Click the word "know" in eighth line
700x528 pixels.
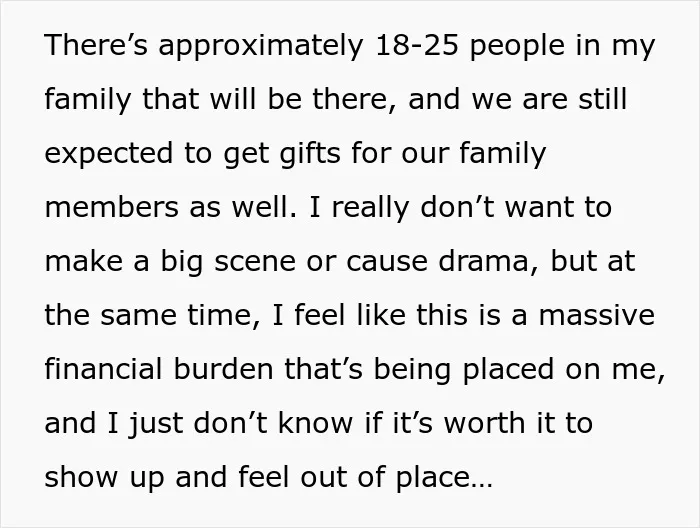point(315,423)
